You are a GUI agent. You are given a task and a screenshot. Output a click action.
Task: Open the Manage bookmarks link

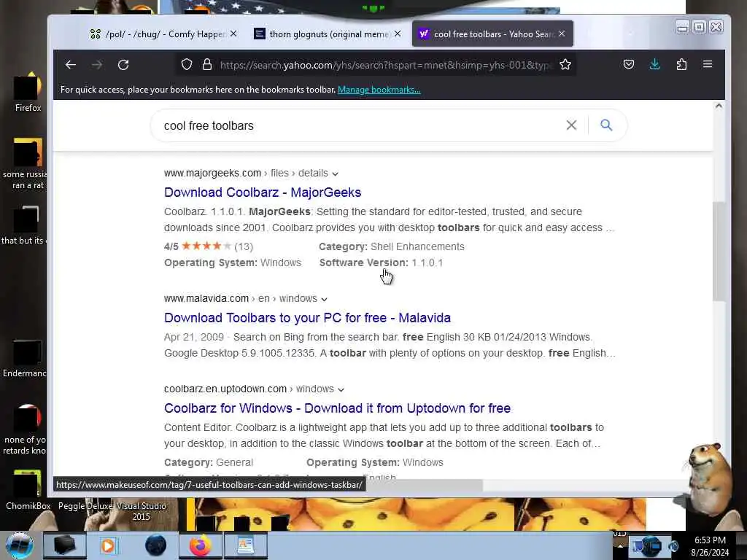coord(379,90)
